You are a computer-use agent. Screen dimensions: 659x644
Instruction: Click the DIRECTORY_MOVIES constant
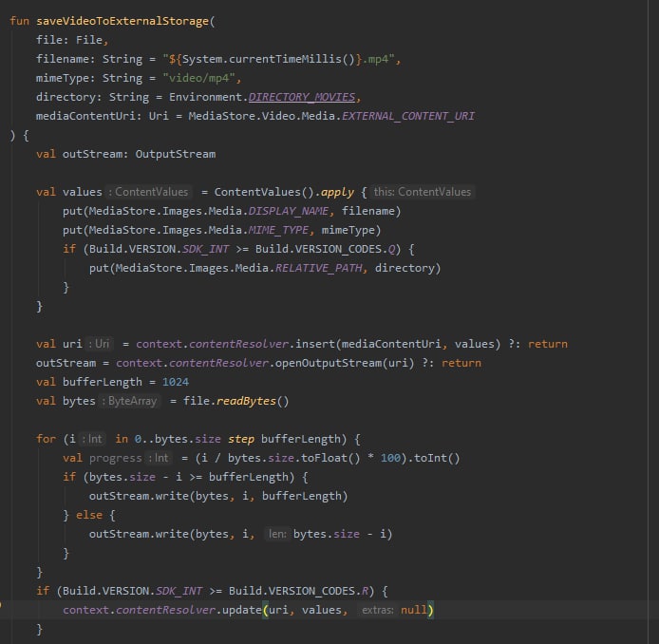pyautogui.click(x=302, y=97)
